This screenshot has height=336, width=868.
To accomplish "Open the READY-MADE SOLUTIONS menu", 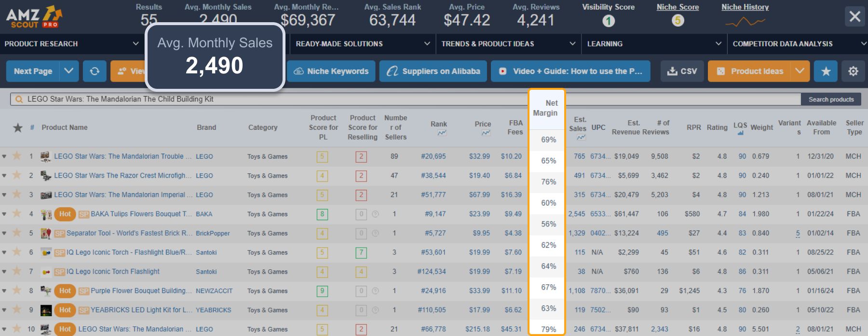I will pos(363,44).
